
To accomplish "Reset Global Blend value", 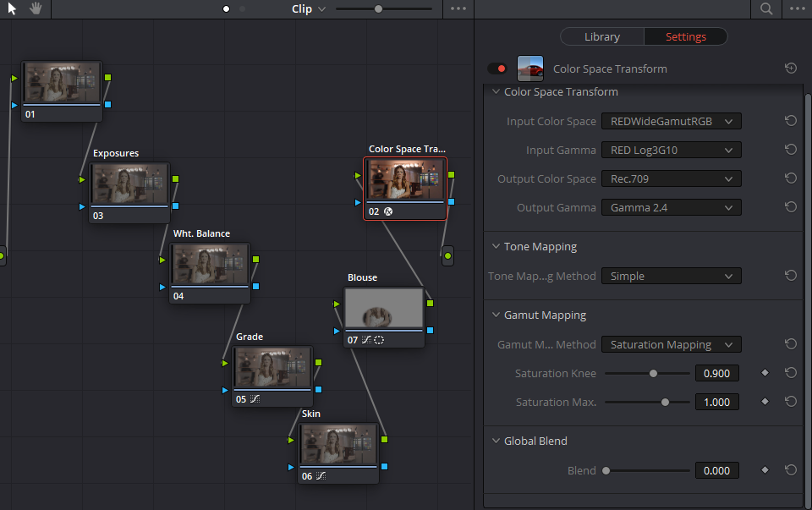I will pos(791,470).
